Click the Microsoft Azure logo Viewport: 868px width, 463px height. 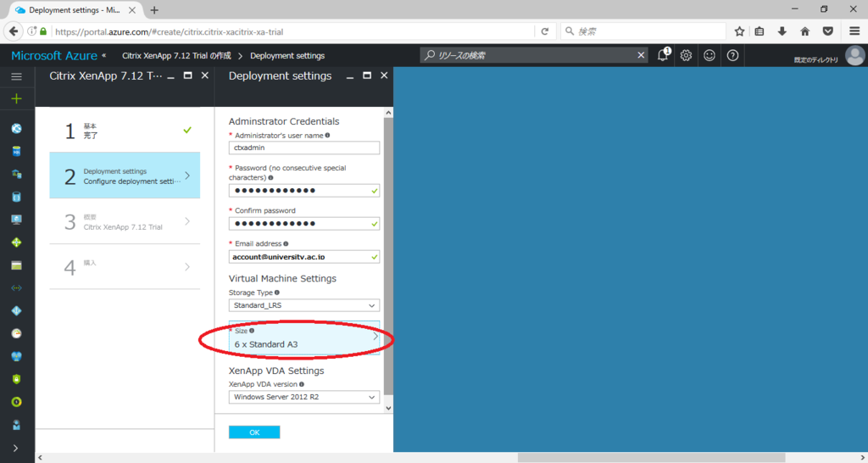[x=54, y=55]
